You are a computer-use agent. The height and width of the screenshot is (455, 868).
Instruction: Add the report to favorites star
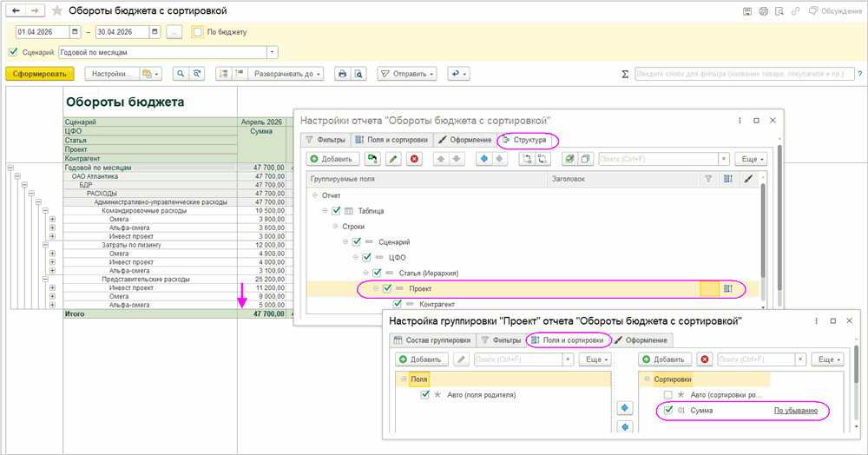click(57, 11)
